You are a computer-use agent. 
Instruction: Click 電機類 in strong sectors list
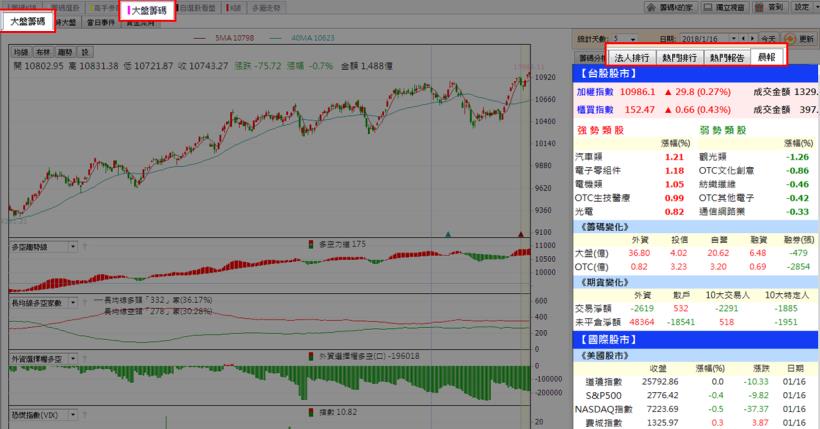[x=588, y=184]
